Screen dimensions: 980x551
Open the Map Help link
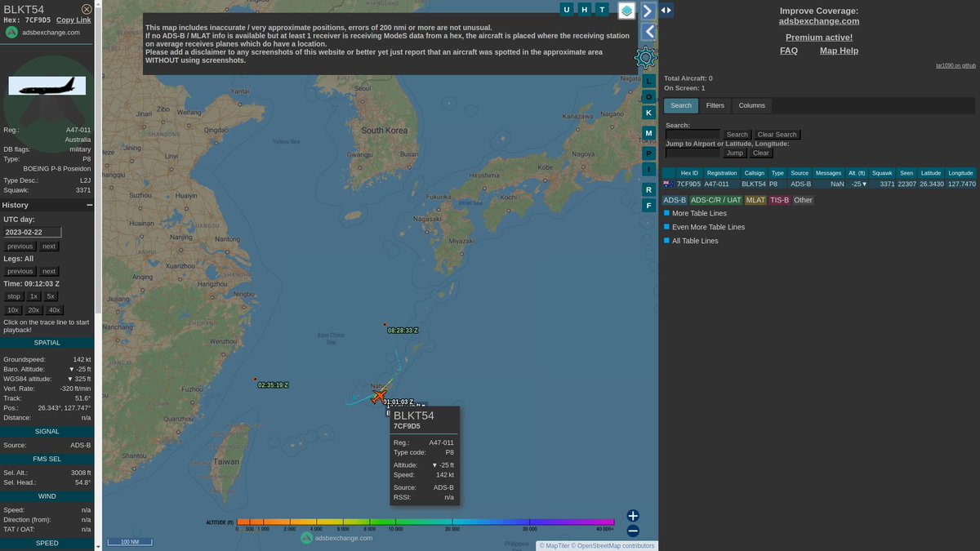(839, 51)
